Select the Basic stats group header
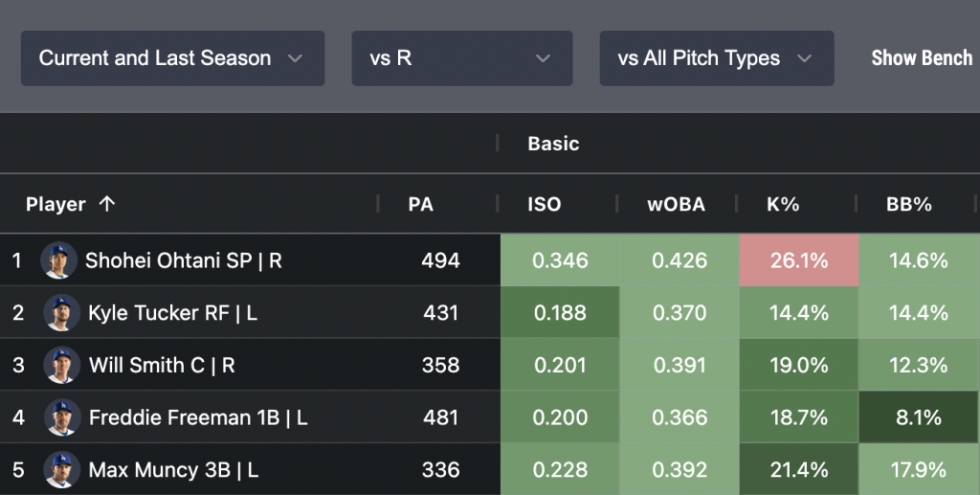 click(553, 144)
